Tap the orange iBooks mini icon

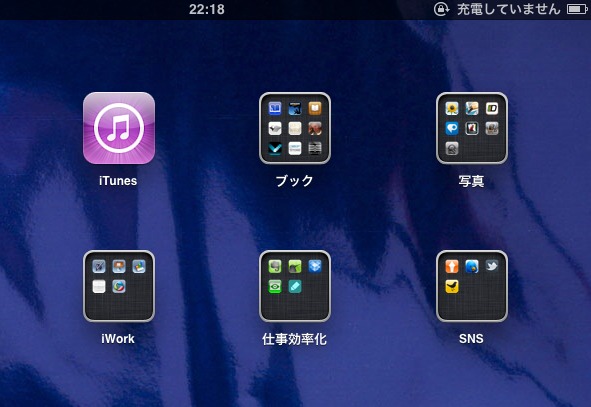[315, 109]
